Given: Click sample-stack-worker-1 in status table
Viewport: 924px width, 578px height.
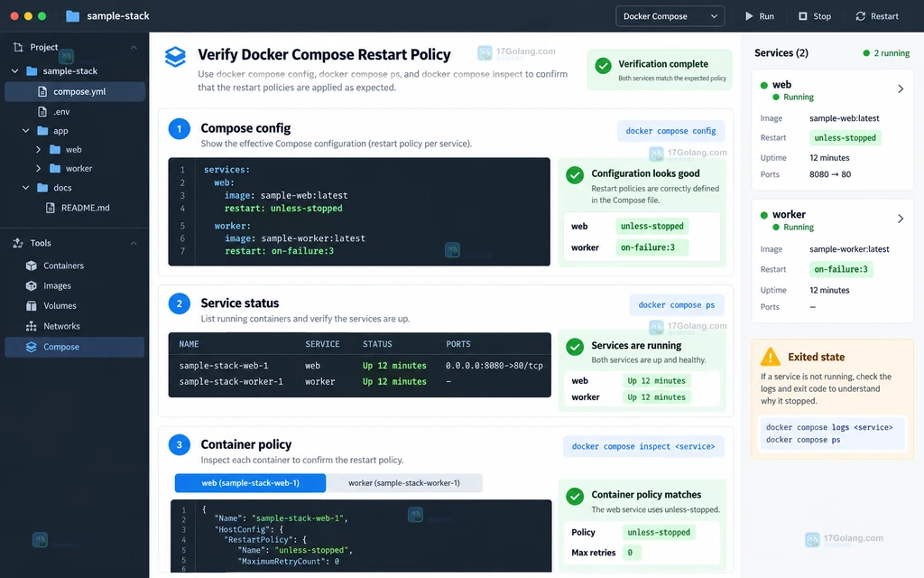Looking at the screenshot, I should pos(231,382).
